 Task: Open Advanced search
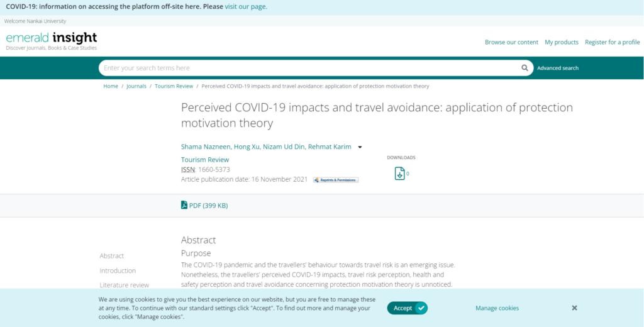pos(557,68)
